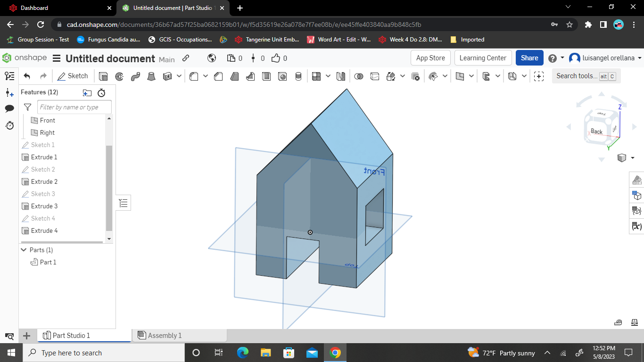Select the Chamfer tool
This screenshot has width=644, height=362.
point(218,76)
